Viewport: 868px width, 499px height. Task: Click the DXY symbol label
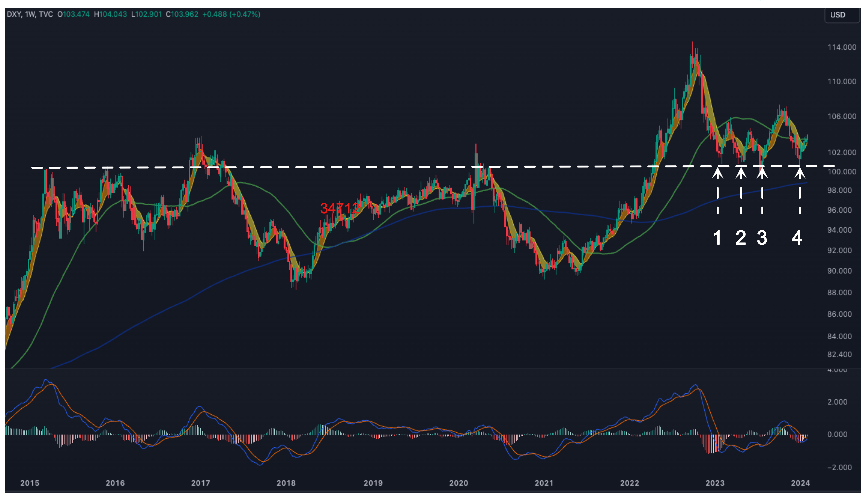pos(14,14)
